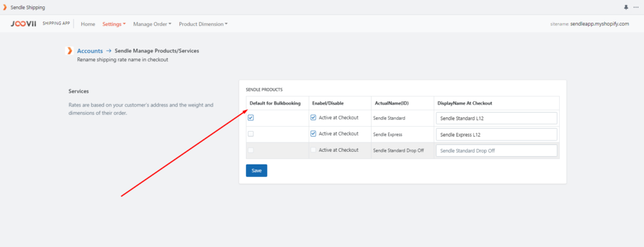644x247 pixels.
Task: Save the Sendle products settings
Action: coord(257,170)
